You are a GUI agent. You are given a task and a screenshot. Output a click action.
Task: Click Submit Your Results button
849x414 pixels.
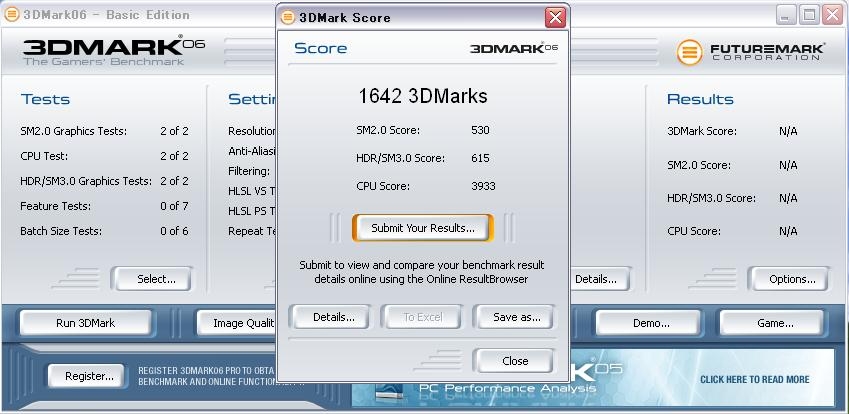coord(423,228)
